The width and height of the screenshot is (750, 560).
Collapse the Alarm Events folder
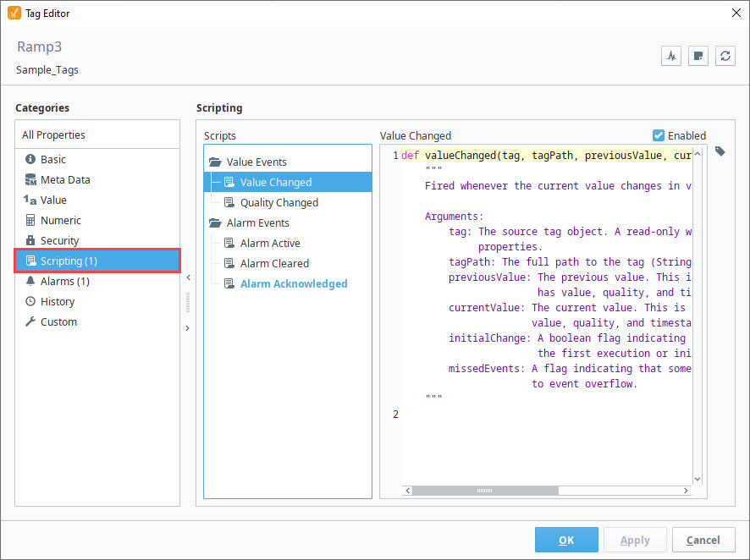click(215, 223)
